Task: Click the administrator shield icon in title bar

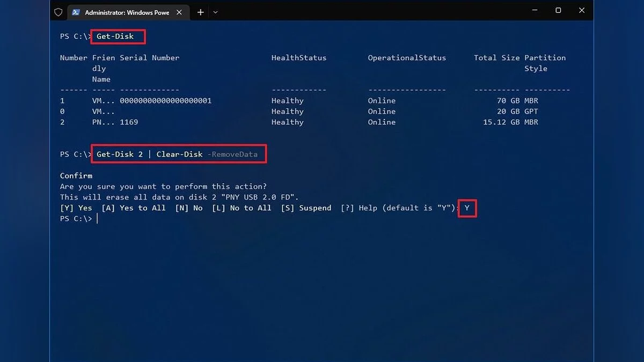Action: pyautogui.click(x=58, y=12)
